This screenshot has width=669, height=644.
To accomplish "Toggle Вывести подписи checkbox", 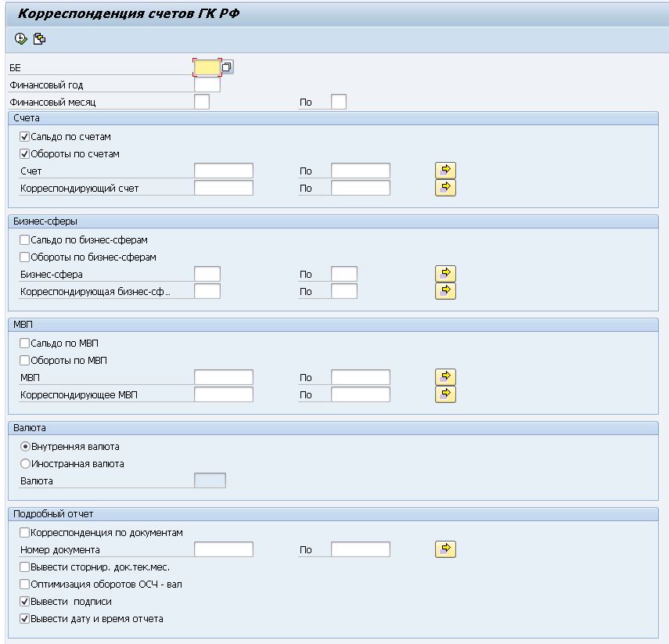I will [25, 602].
